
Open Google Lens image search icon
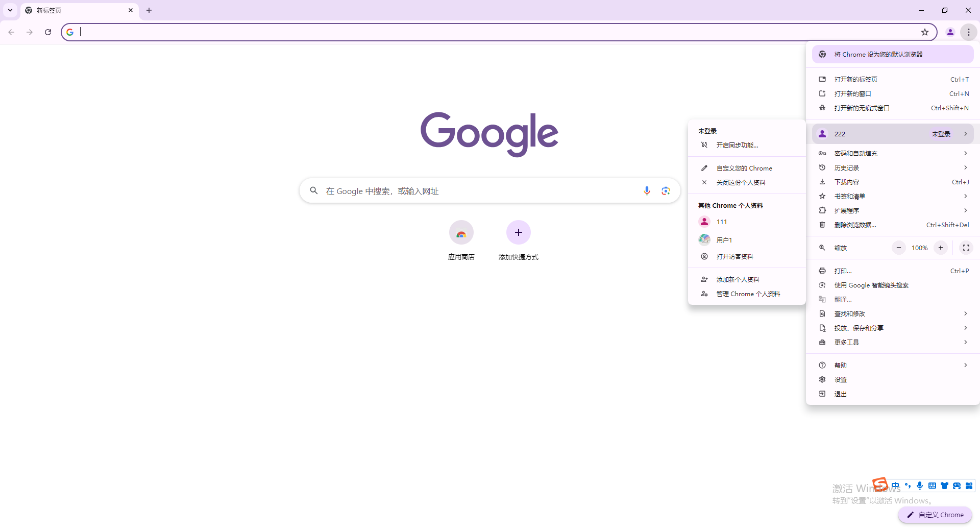click(666, 190)
